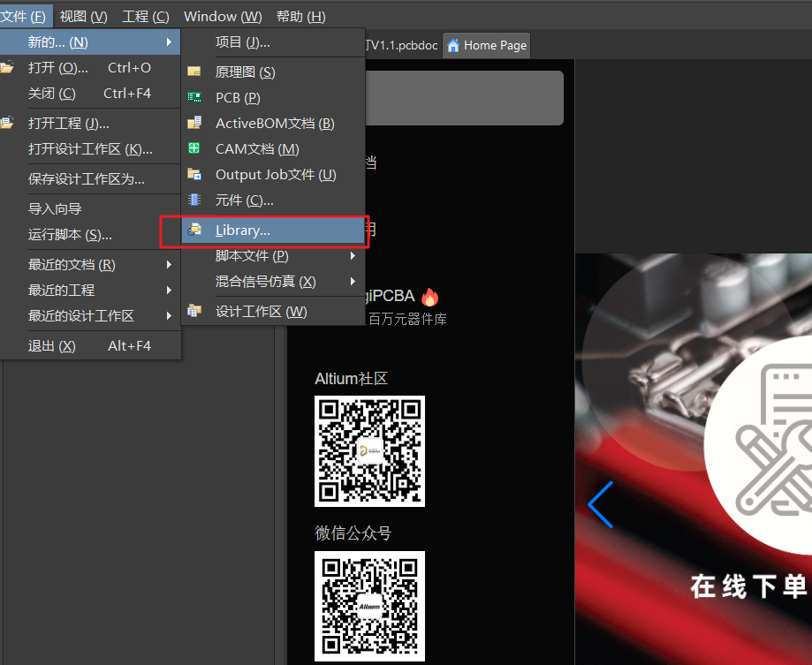Viewport: 812px width, 665px height.
Task: Click the gray search bar on Home Page
Action: click(x=465, y=98)
